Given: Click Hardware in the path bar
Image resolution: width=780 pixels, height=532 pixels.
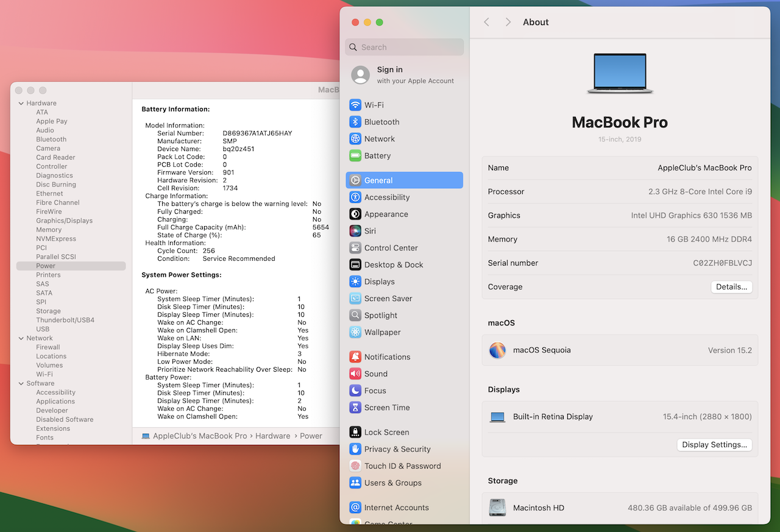Looking at the screenshot, I should tap(272, 436).
